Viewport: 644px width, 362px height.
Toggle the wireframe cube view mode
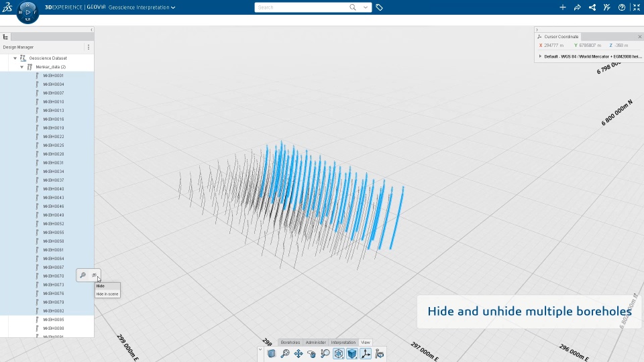(338, 353)
